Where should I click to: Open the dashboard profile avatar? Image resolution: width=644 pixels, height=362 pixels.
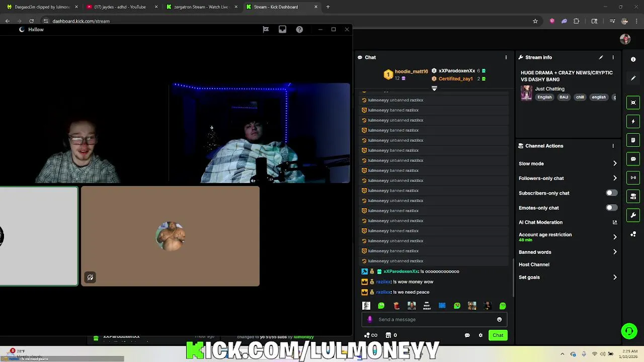[x=625, y=39]
